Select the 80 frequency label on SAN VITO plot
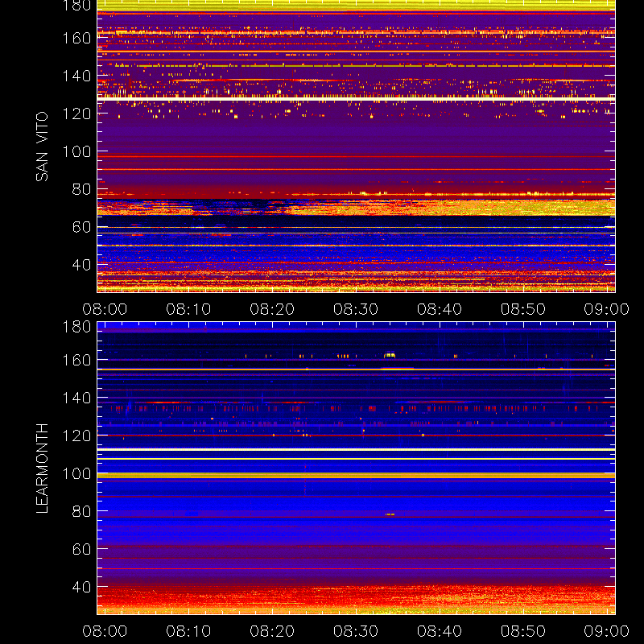This screenshot has height=644, width=644. [x=81, y=189]
